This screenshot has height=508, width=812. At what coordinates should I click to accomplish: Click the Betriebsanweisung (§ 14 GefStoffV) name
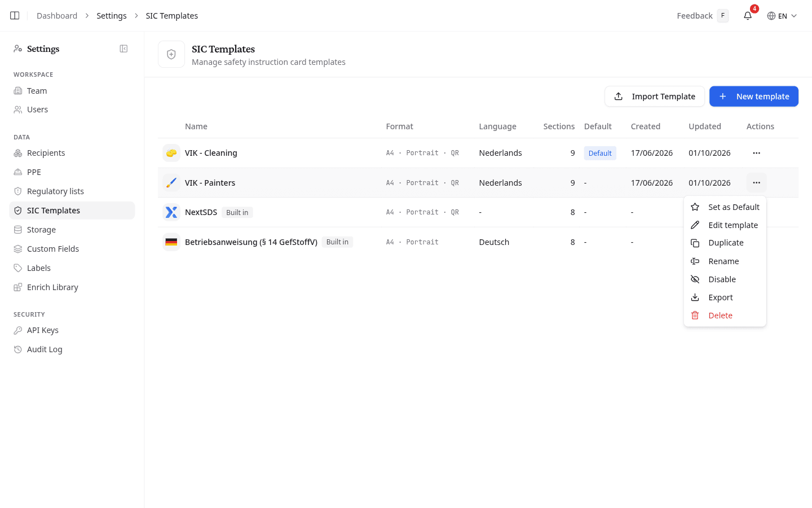pos(251,242)
